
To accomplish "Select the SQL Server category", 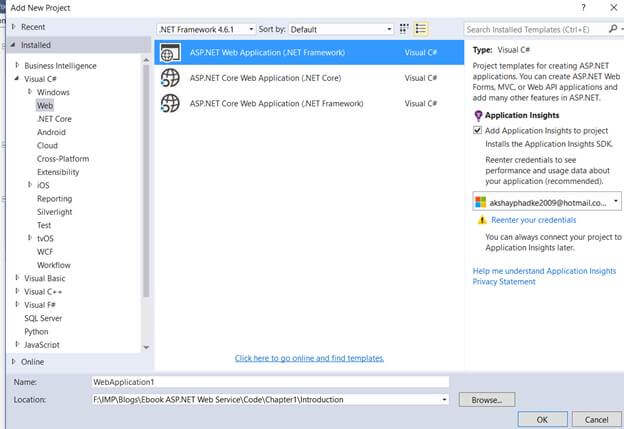I will (43, 318).
